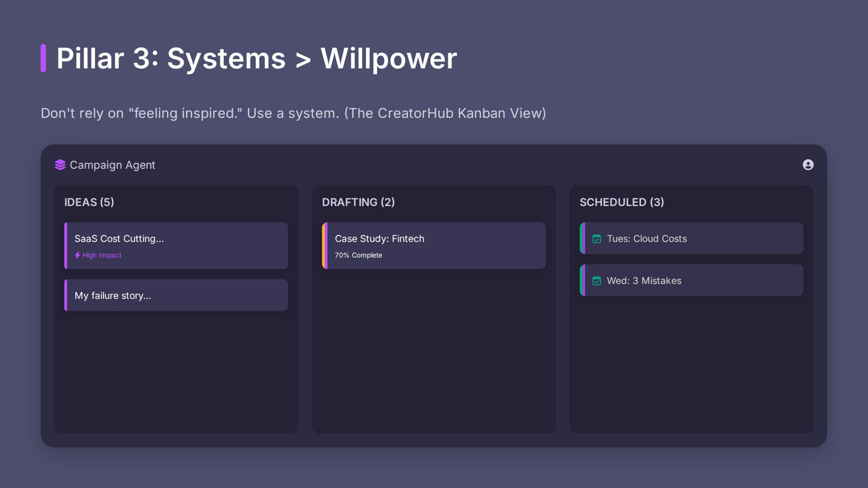Image resolution: width=868 pixels, height=488 pixels.
Task: Click the SCHEDULED (3) column header
Action: (x=622, y=202)
